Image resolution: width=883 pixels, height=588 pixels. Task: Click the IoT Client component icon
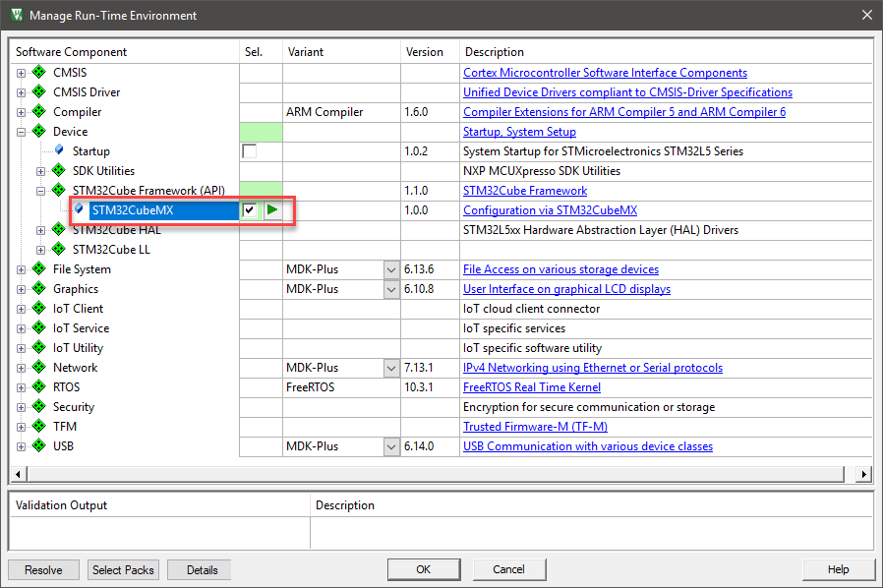(x=39, y=308)
